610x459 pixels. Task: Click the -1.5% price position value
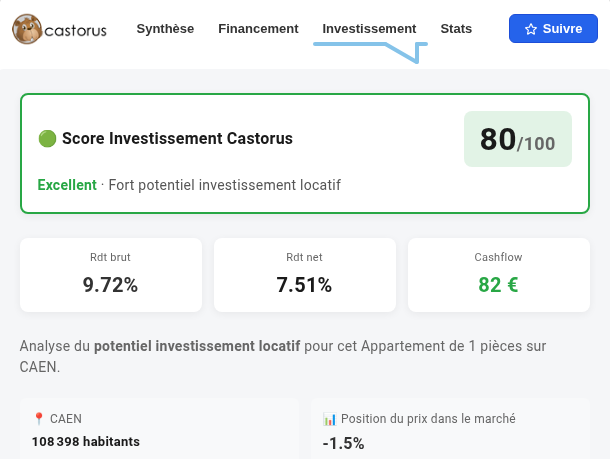click(344, 443)
